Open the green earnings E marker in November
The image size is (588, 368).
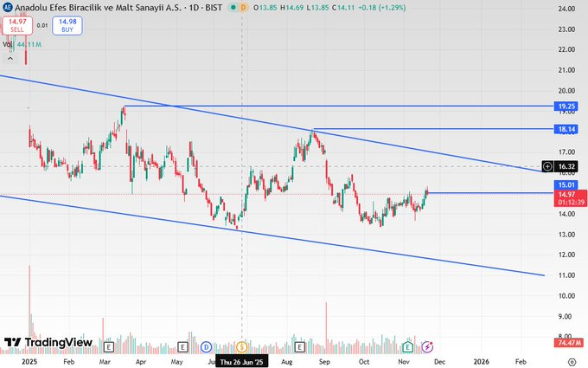[407, 347]
